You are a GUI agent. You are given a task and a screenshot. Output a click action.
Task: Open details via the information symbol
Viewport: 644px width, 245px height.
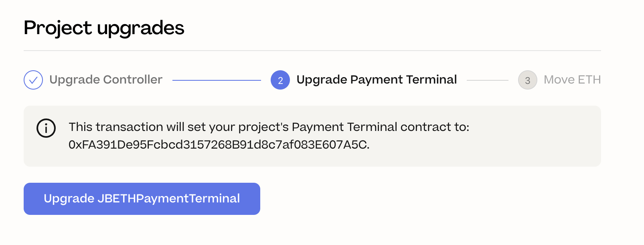pos(46,128)
